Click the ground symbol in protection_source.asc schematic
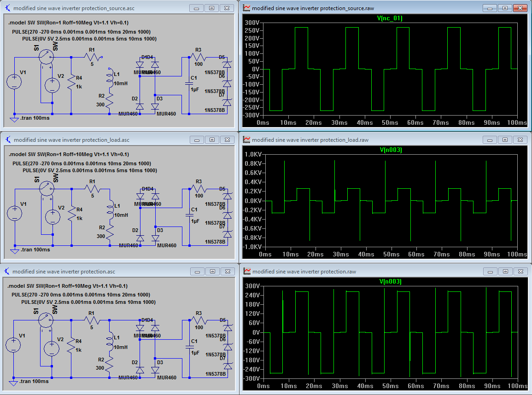This screenshot has width=532, height=395. click(x=14, y=119)
